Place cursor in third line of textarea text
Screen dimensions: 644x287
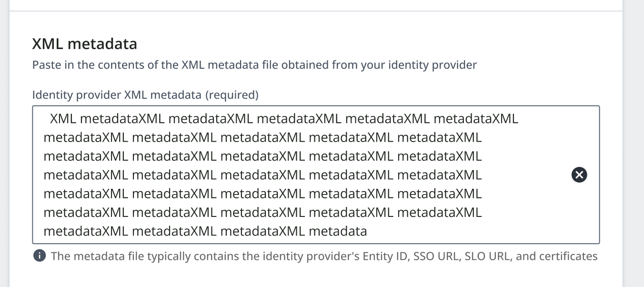(x=262, y=156)
